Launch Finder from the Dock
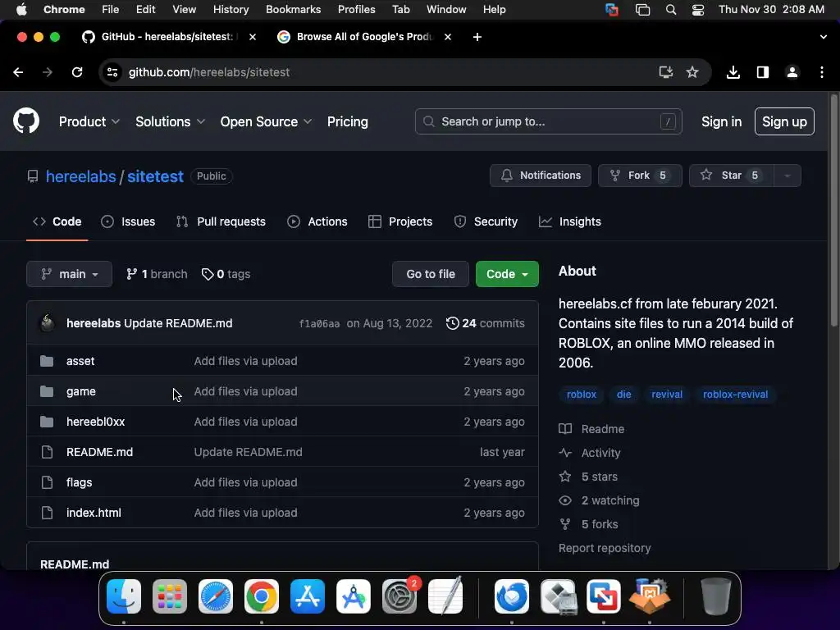This screenshot has height=630, width=840. coord(124,596)
